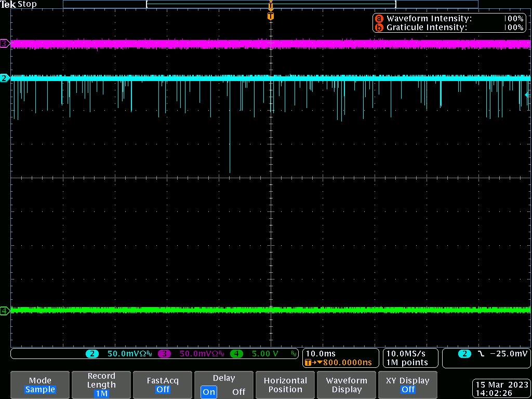Select the 'a' Waveform Intensity knob indicator
Image resolution: width=532 pixels, height=399 pixels.
[x=379, y=19]
